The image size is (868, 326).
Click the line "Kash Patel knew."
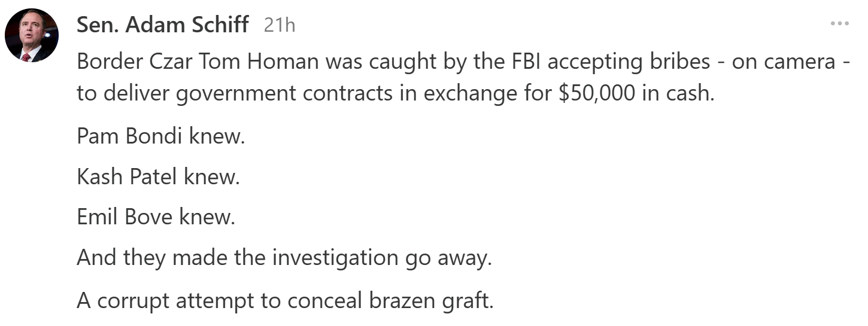[x=158, y=178]
